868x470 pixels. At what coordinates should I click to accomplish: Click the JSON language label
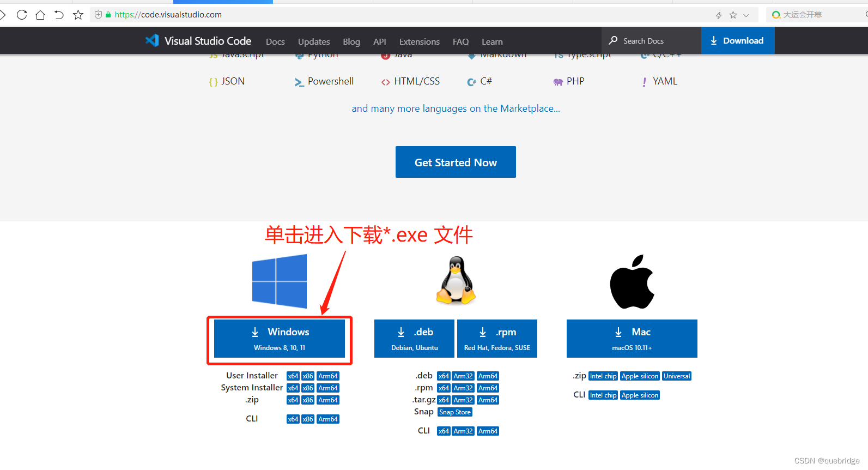click(x=233, y=81)
